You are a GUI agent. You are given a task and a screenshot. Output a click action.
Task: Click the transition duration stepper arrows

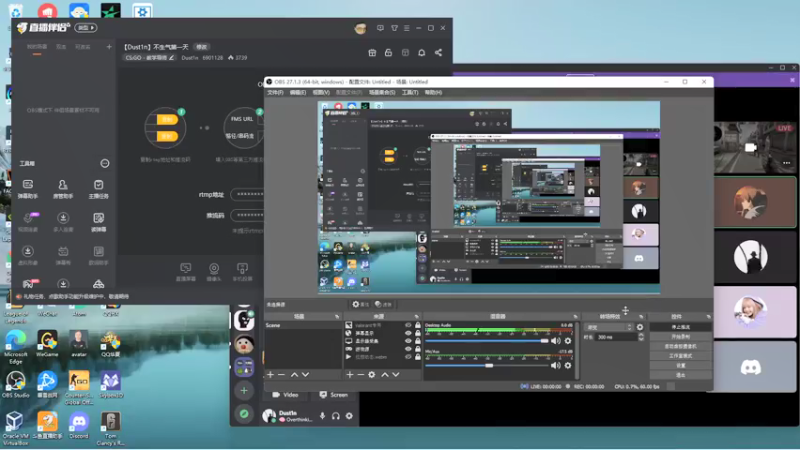tap(641, 337)
